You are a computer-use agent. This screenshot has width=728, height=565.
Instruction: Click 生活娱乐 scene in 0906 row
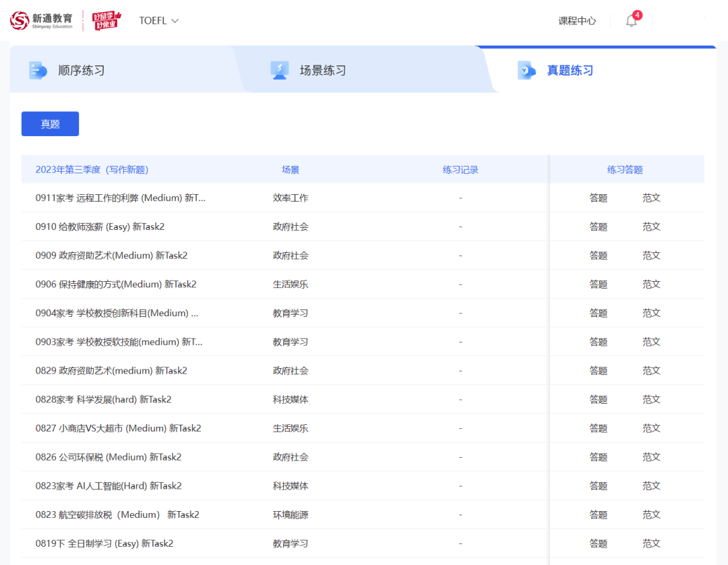(291, 284)
